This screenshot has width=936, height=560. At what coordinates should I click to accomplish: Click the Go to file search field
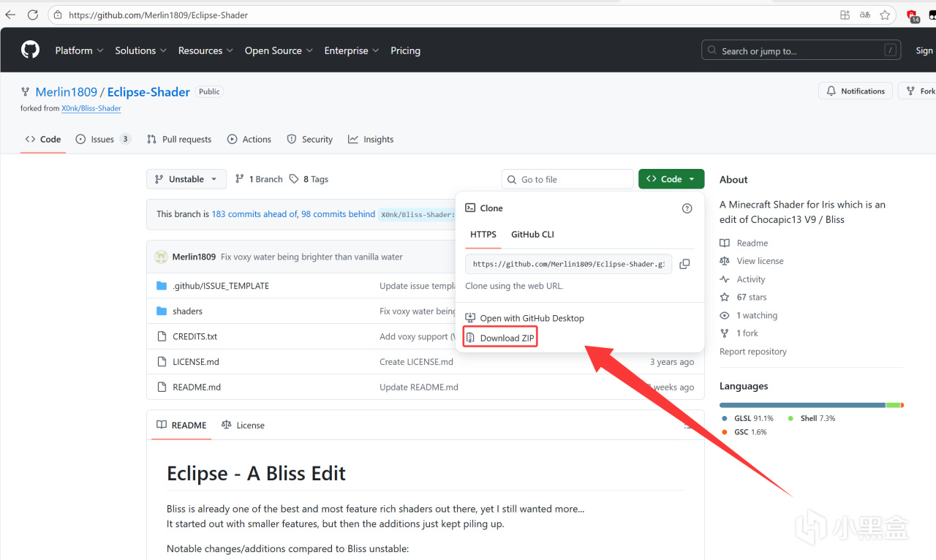pos(567,179)
